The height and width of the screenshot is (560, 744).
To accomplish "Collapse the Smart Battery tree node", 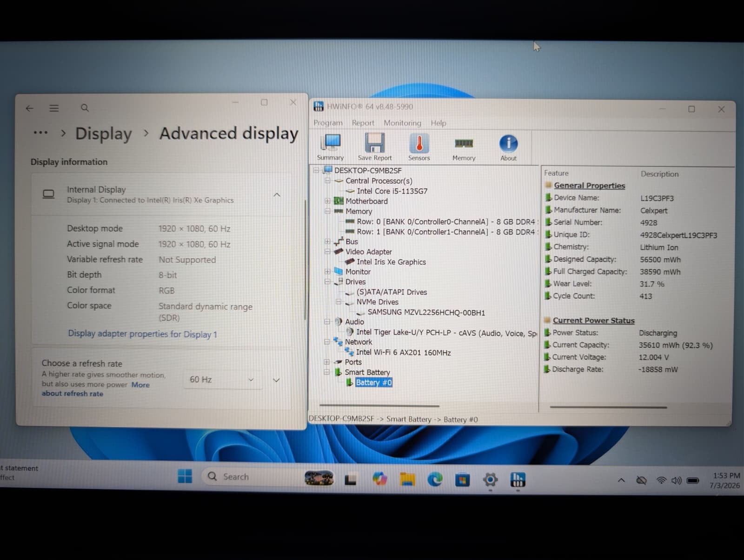I will point(327,372).
